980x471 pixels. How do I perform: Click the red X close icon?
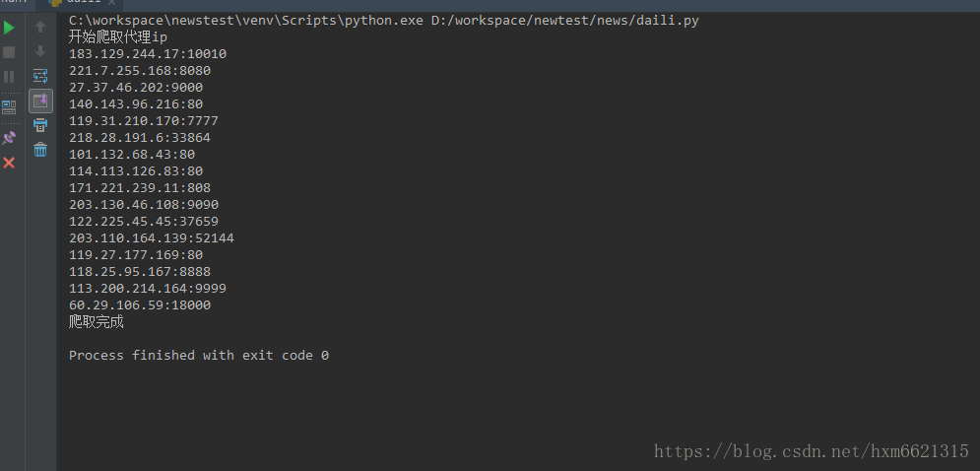coord(9,163)
